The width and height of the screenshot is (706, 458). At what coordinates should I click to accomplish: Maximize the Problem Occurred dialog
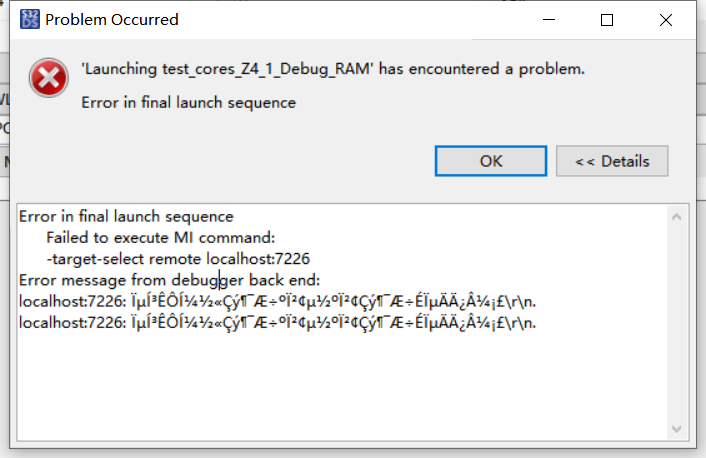606,19
